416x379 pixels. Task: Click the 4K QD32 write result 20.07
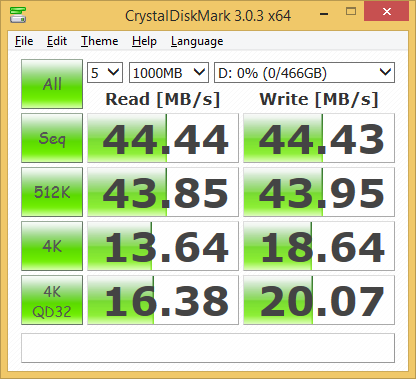click(x=319, y=300)
